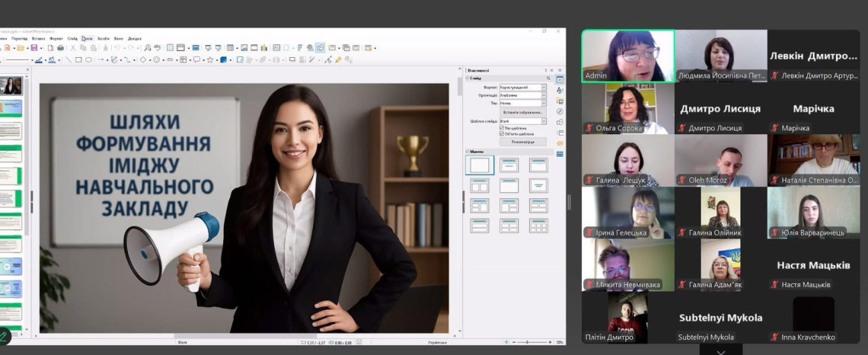Click the Insert Text Box icon
This screenshot has width=868, height=355.
(x=276, y=48)
